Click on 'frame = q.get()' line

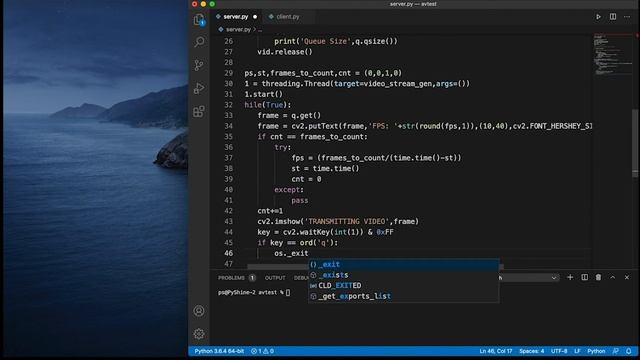(289, 116)
